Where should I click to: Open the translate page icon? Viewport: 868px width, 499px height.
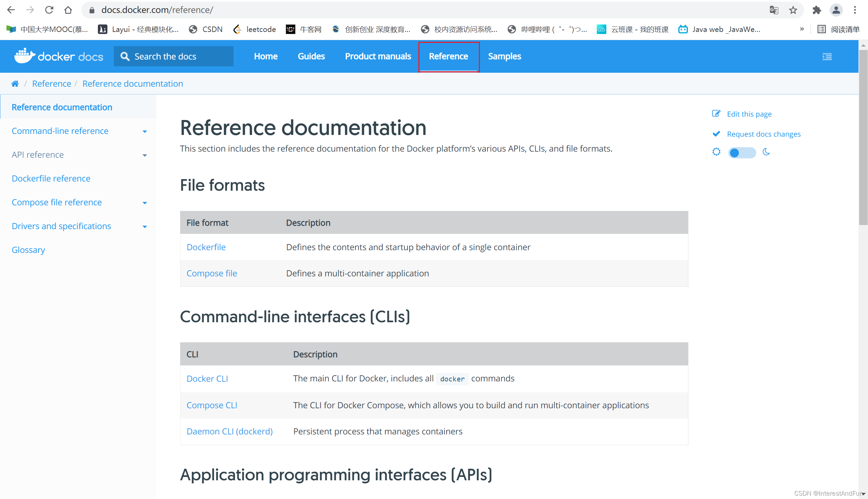pyautogui.click(x=774, y=10)
